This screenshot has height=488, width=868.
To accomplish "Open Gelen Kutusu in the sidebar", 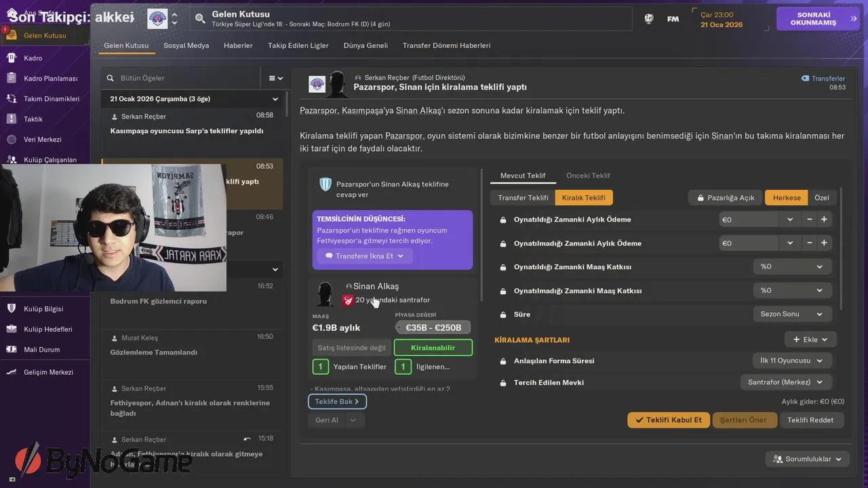I will [45, 35].
